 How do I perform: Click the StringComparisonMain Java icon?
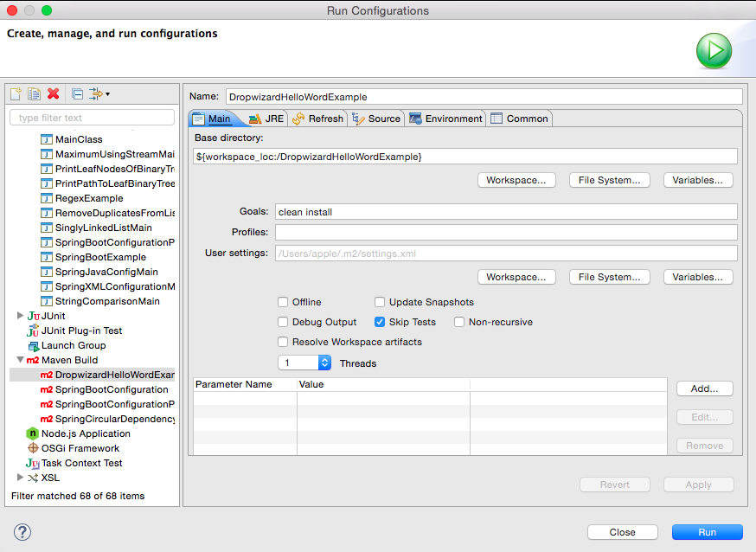tap(47, 301)
